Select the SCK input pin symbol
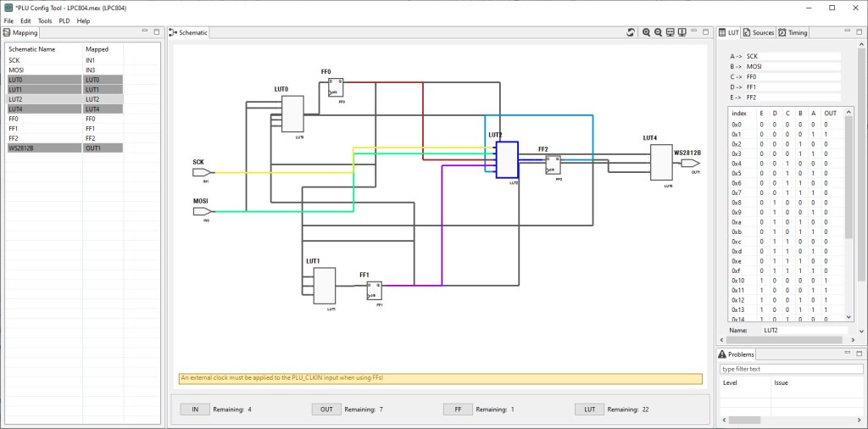Viewport: 868px width, 429px height. tap(202, 172)
